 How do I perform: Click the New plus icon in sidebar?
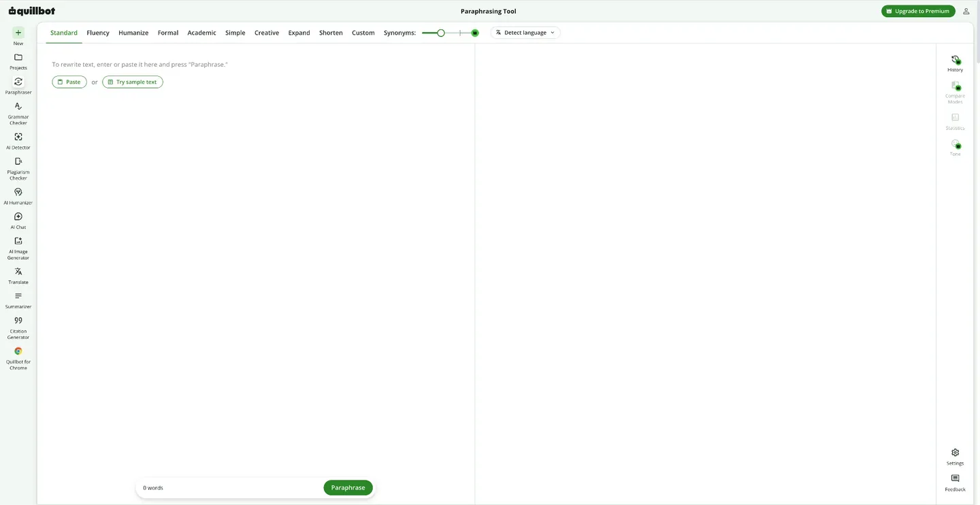pos(18,33)
